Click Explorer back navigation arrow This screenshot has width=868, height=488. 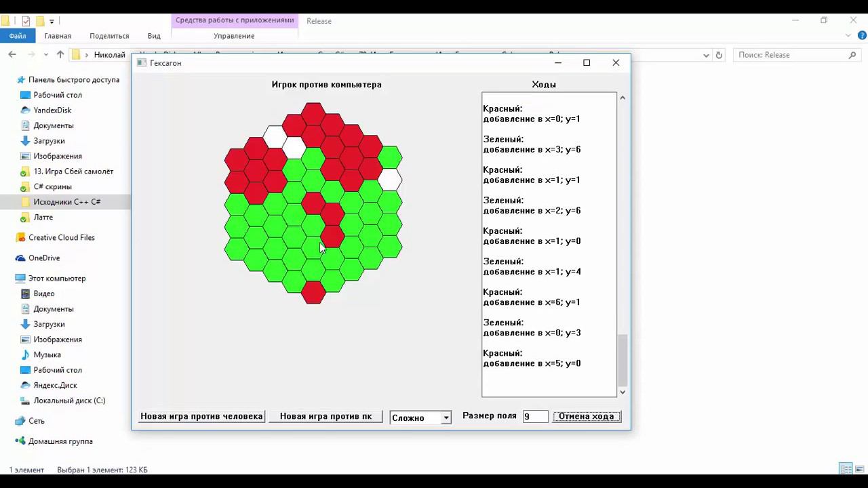[x=12, y=55]
